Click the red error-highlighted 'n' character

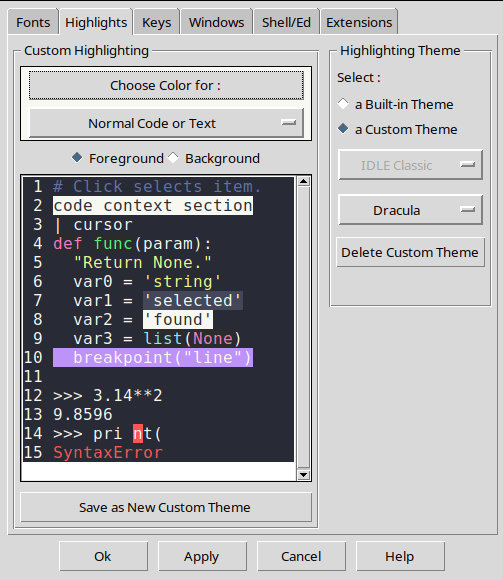[x=138, y=434]
